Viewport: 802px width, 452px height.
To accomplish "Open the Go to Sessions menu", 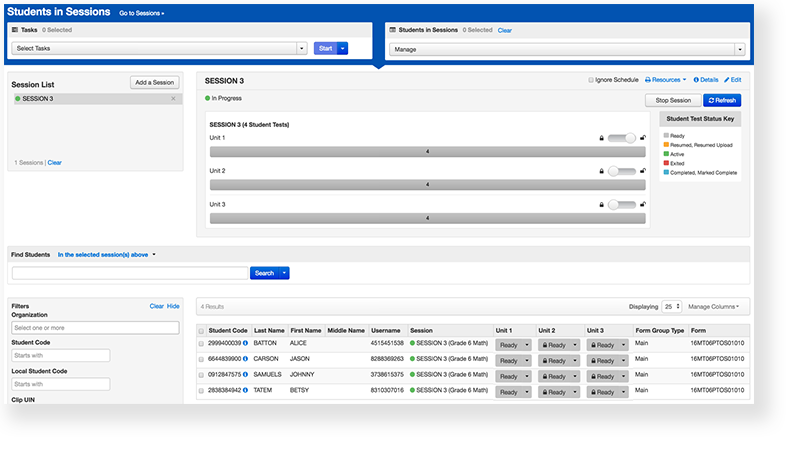I will 141,13.
